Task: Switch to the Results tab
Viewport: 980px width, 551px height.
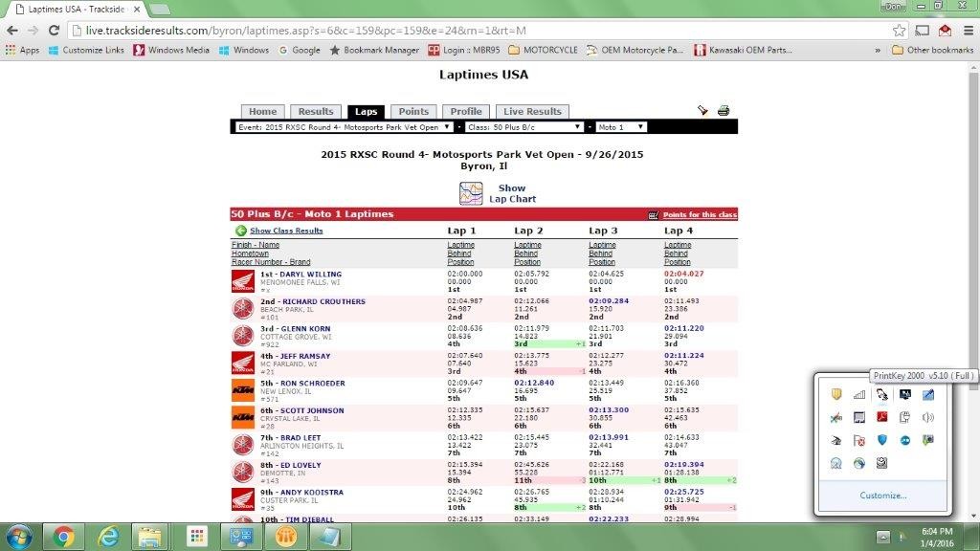Action: [x=315, y=112]
